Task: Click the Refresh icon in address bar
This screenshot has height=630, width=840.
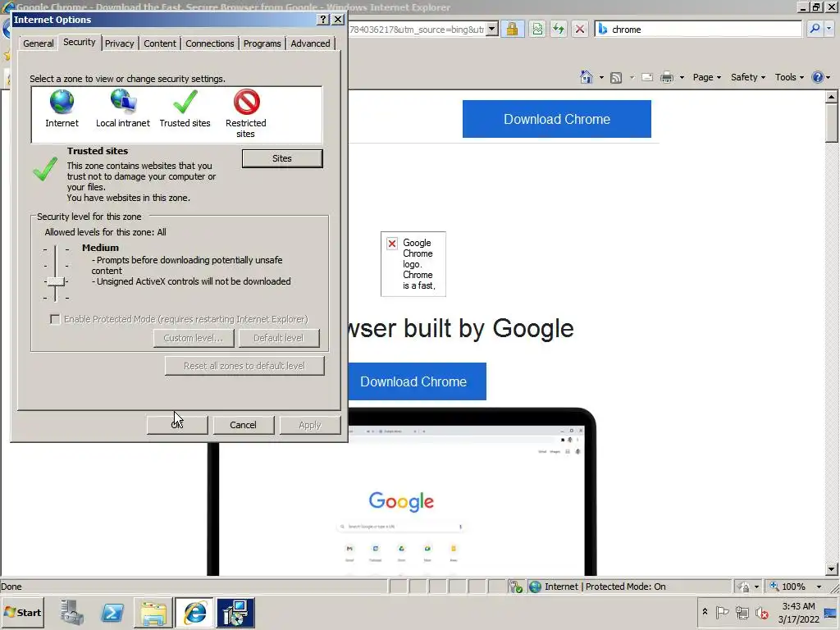Action: tap(558, 29)
